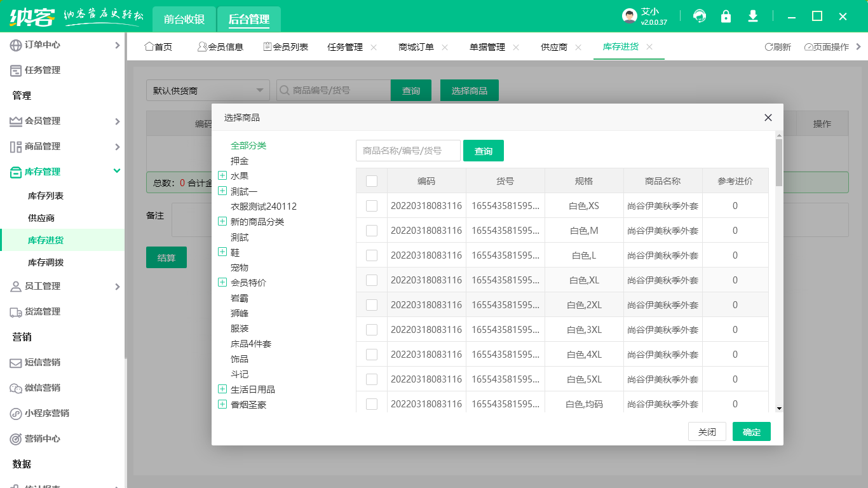Switch to 前台收银 tab

pos(184,19)
